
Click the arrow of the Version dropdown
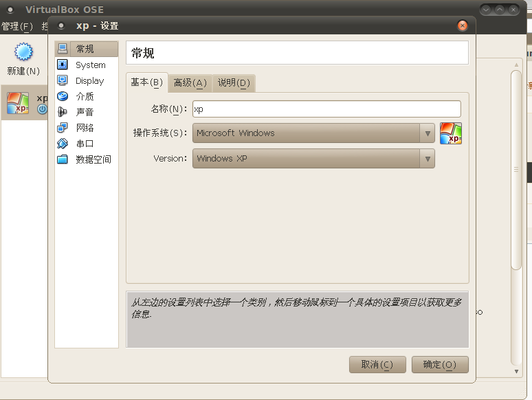[x=428, y=159]
